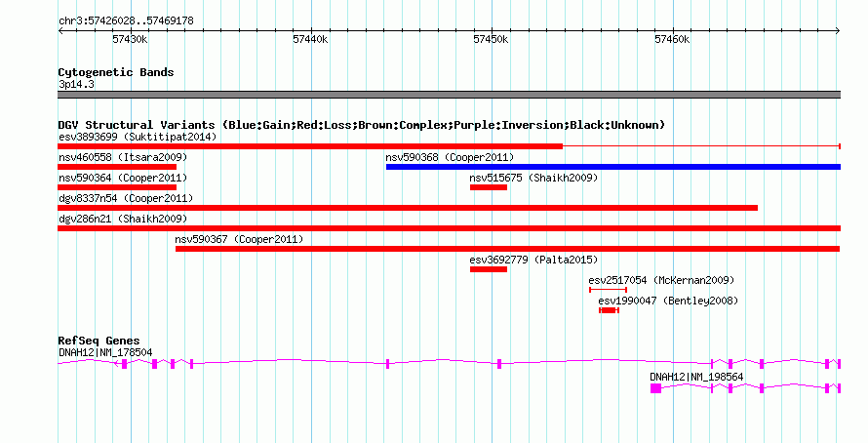The width and height of the screenshot is (868, 443).
Task: Open variant label nsv590364 (Cooper2011)
Action: [123, 178]
